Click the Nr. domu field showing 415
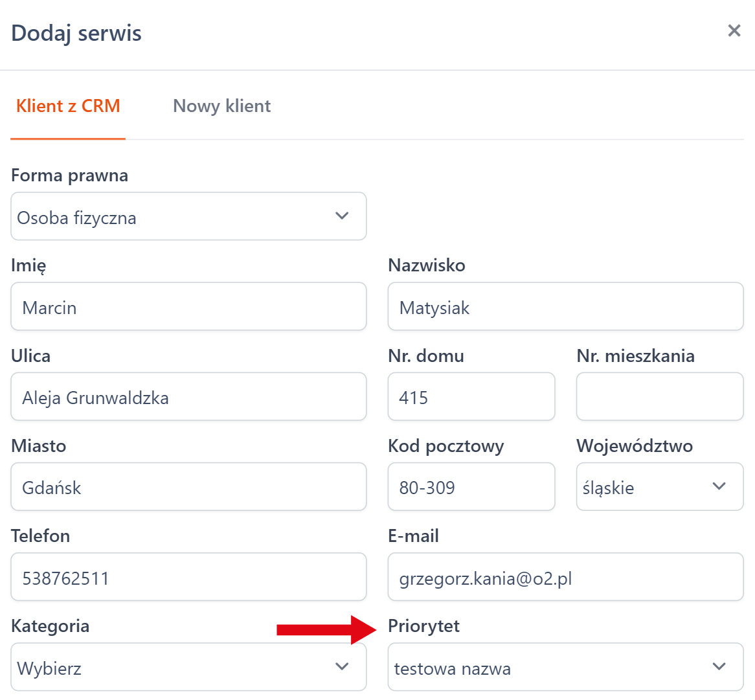Viewport: 755px width, 700px height. [471, 397]
